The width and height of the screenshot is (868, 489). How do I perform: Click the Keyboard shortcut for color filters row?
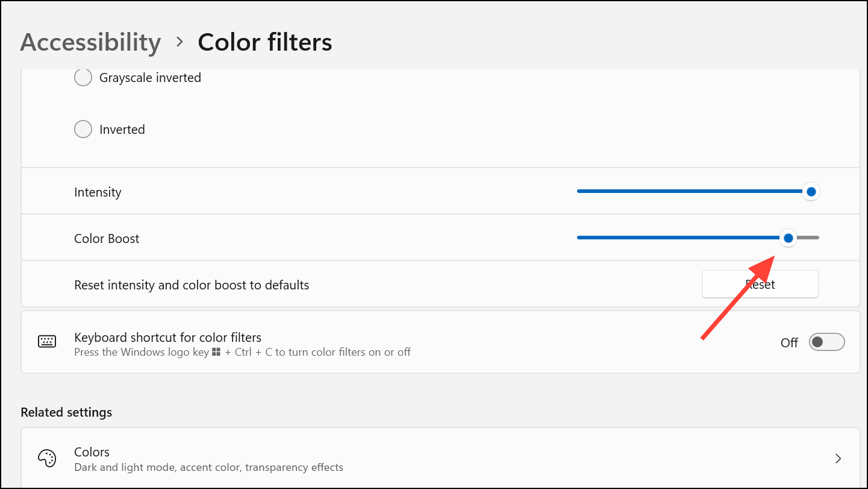440,342
